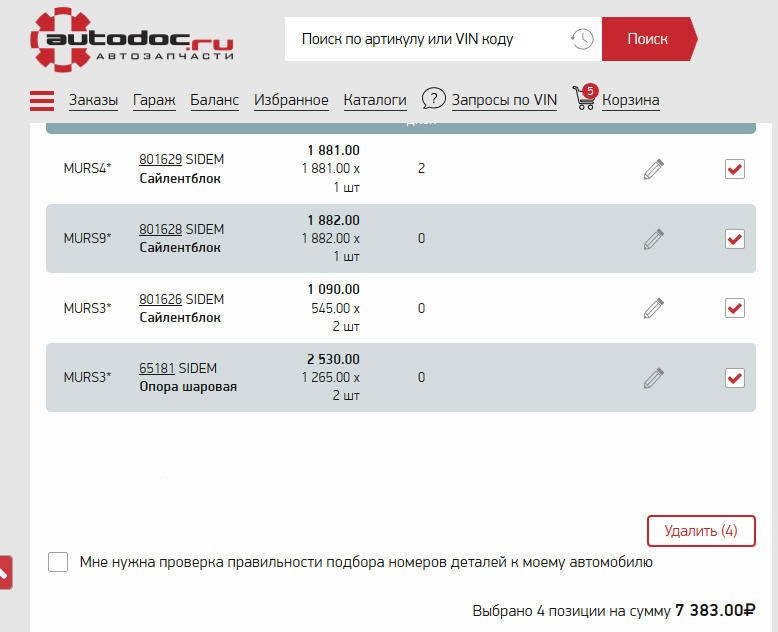This screenshot has height=632, width=778.
Task: Edit the 65181 SIDEM item with pencil
Action: click(653, 378)
